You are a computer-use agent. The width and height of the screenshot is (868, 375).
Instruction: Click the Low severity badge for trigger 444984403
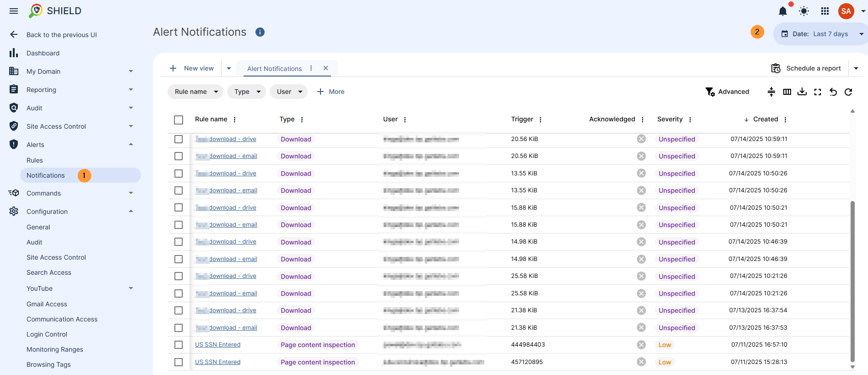tap(665, 345)
